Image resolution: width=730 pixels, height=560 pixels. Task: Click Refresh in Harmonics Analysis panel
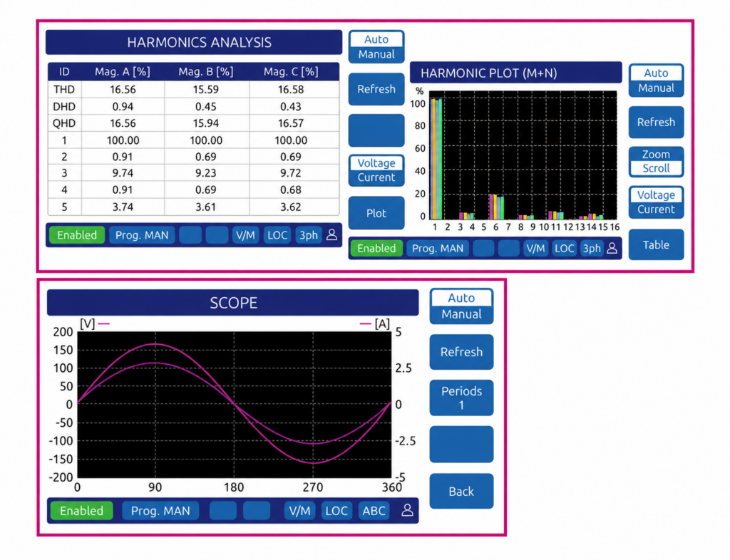376,89
